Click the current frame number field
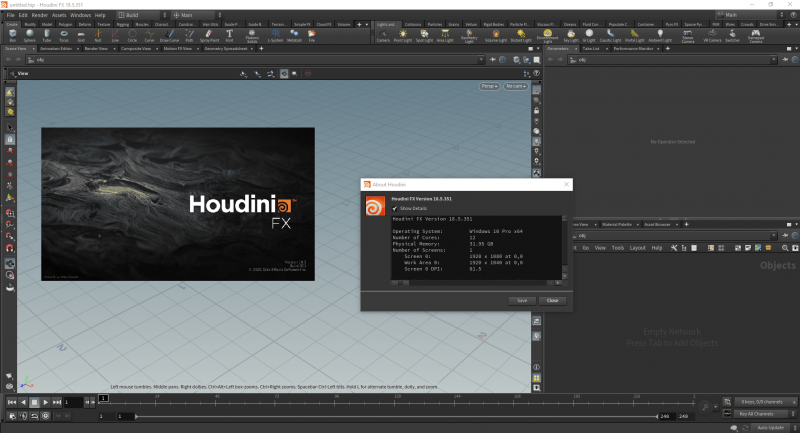The width and height of the screenshot is (800, 433). [x=73, y=402]
